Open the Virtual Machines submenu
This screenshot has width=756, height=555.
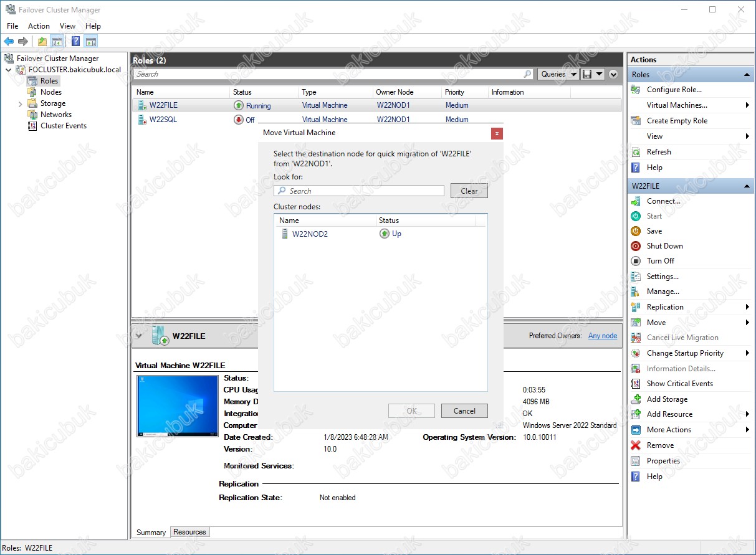pos(691,105)
